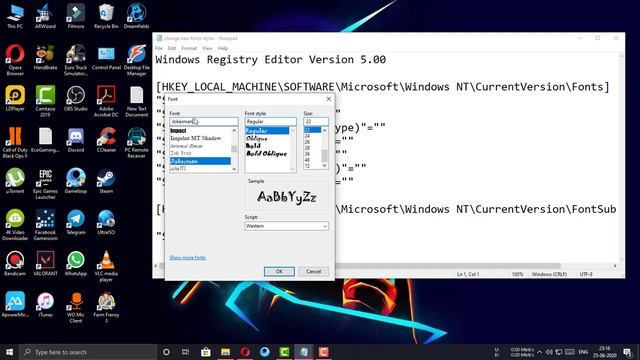Click Type here to search box
Screen dimensions: 640x360
pyautogui.click(x=88, y=352)
